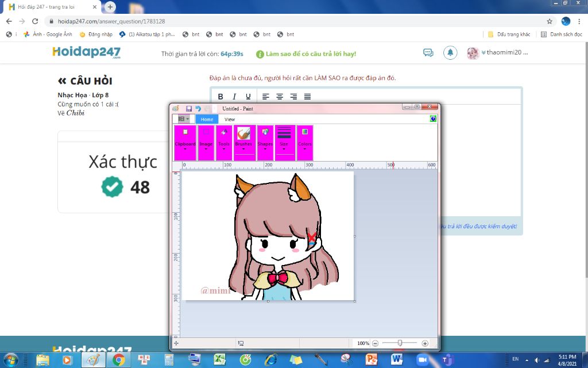The width and height of the screenshot is (588, 368).
Task: Reload the Chrome page
Action: point(35,21)
